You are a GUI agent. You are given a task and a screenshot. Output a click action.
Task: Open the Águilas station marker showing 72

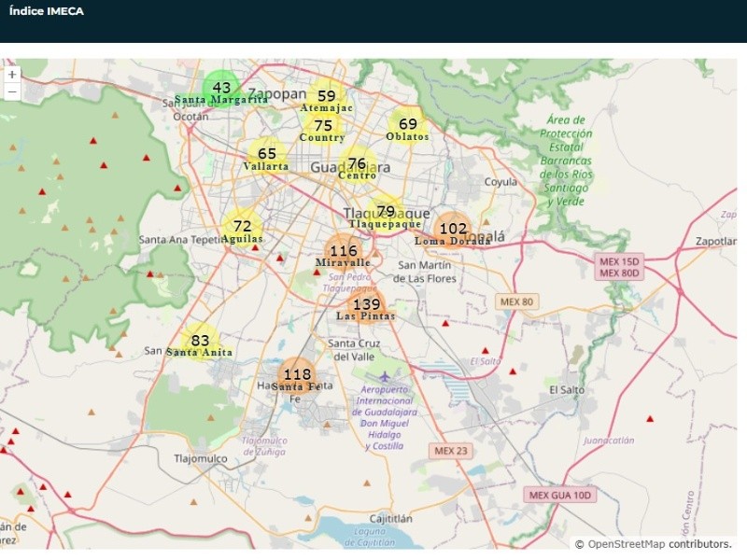click(242, 227)
